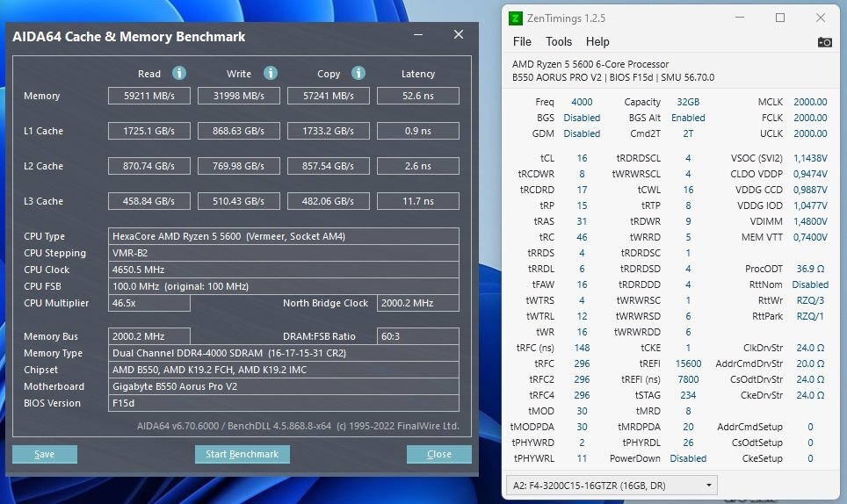Click CPU Type field HexaCore AMD Ryzen 5 5600
The width and height of the screenshot is (847, 504).
[x=284, y=236]
